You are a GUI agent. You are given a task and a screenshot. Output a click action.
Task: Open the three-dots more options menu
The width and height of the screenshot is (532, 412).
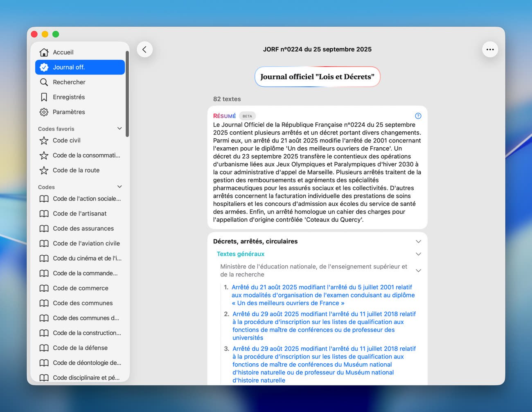click(x=490, y=50)
